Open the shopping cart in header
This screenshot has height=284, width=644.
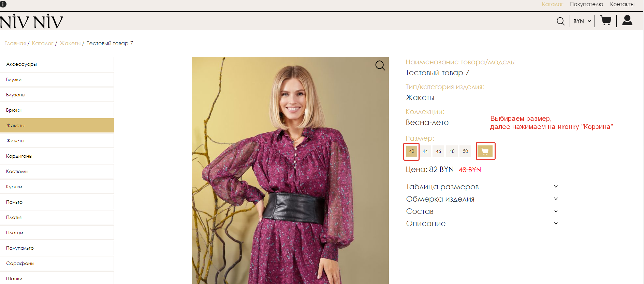click(x=605, y=20)
